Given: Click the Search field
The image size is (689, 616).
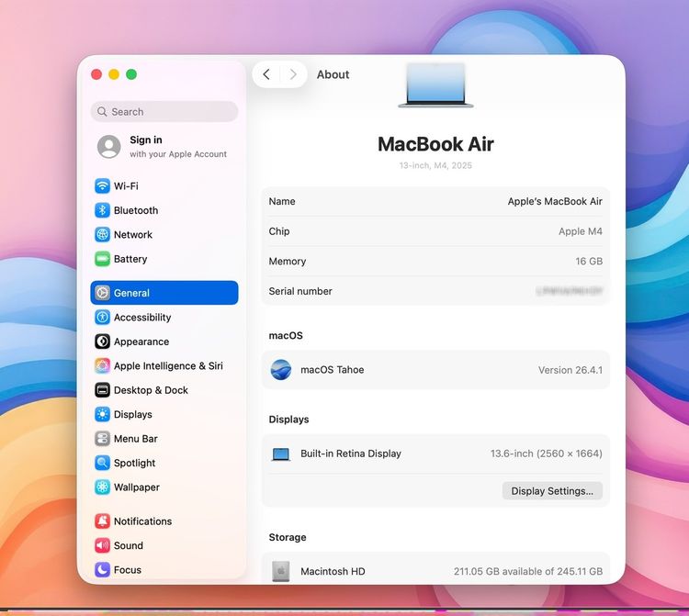Looking at the screenshot, I should click(x=164, y=111).
